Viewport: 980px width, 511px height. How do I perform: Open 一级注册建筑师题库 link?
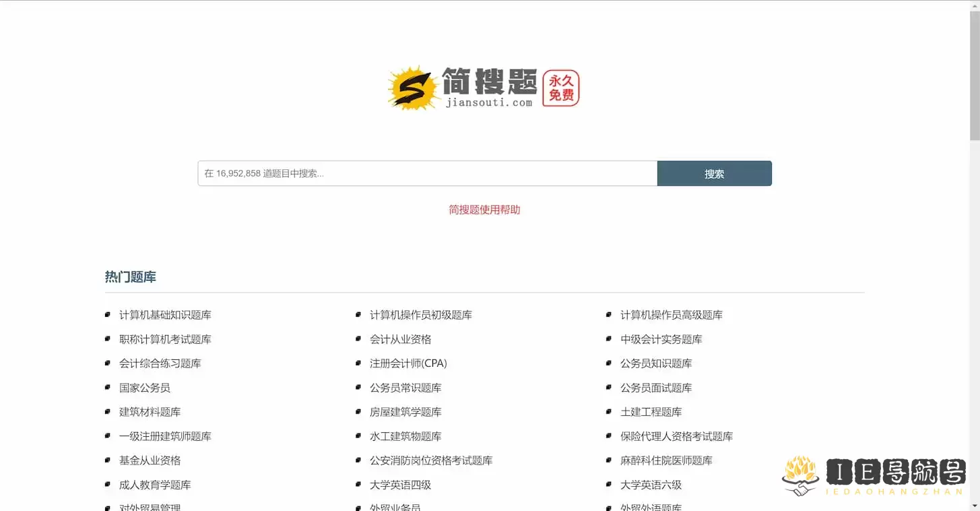pos(165,436)
